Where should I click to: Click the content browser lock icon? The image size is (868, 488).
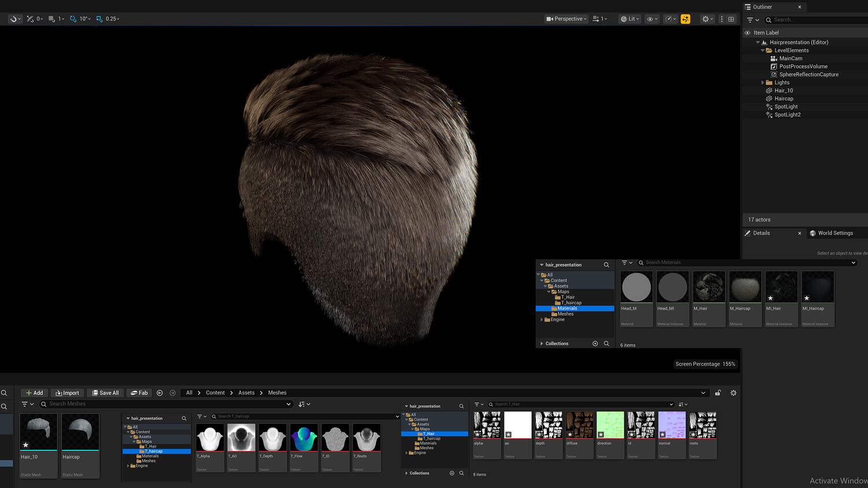coord(718,393)
